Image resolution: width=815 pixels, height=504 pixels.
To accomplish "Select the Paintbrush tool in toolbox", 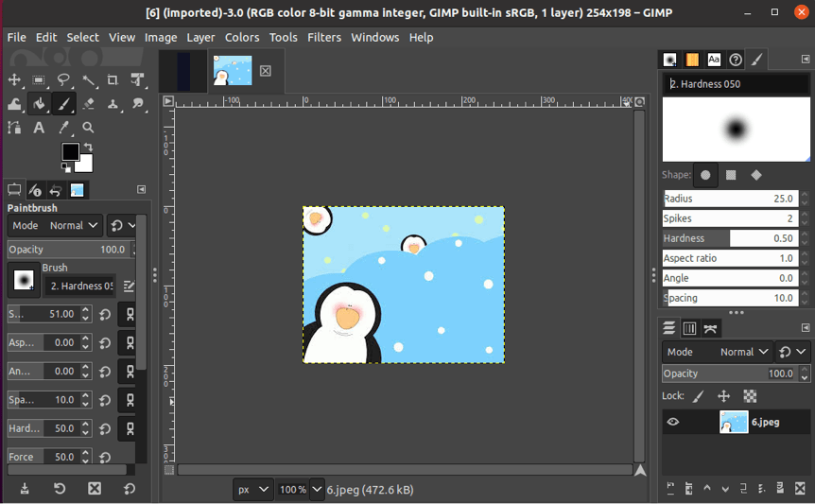I will click(63, 104).
